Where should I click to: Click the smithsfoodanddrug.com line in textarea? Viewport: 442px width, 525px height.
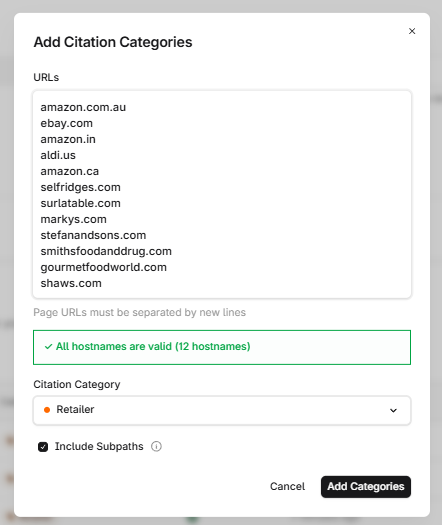click(x=106, y=251)
